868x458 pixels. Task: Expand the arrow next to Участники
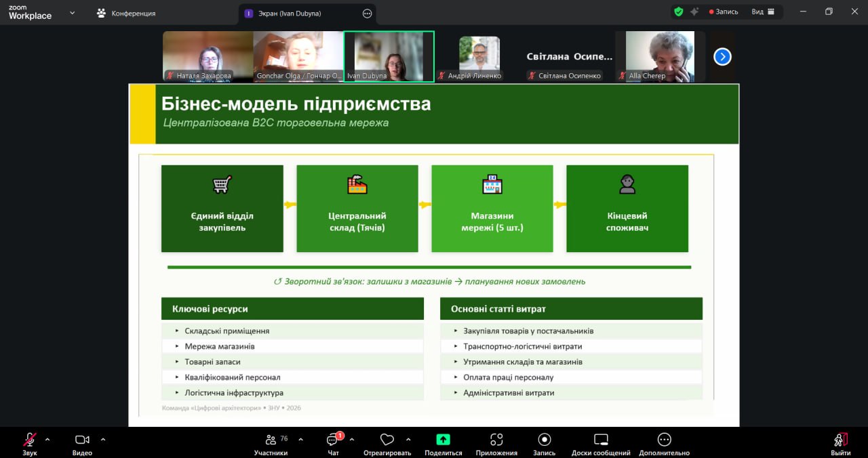(x=301, y=439)
